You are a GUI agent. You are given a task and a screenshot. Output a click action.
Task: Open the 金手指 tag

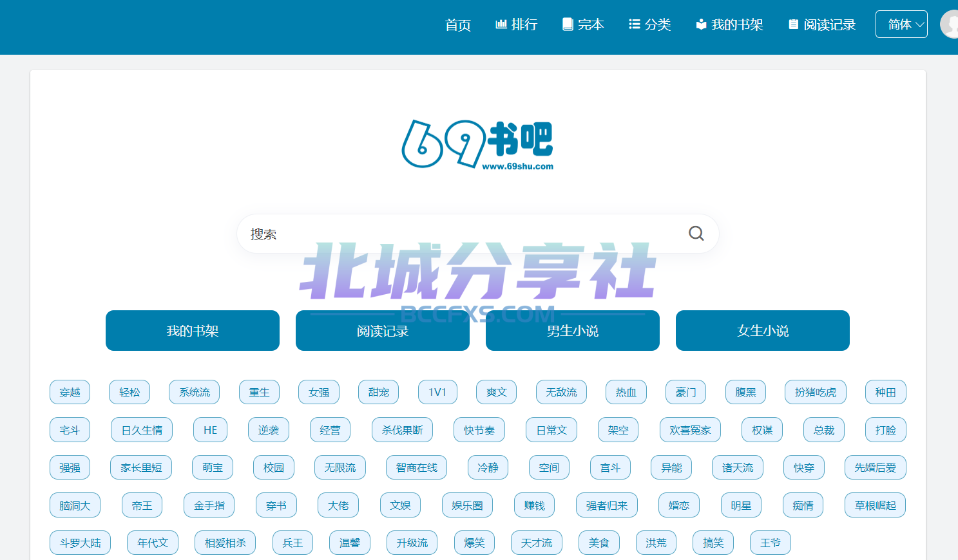click(x=209, y=505)
